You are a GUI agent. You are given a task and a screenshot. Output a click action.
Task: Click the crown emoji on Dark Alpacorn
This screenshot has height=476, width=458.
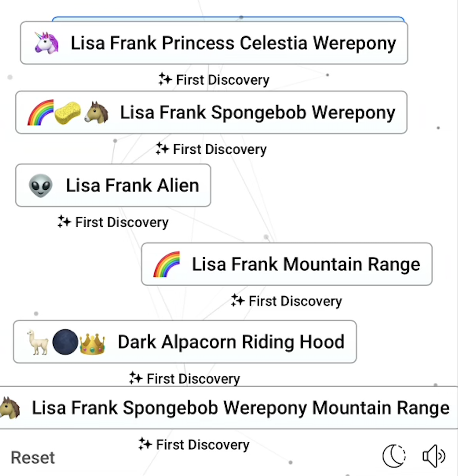pyautogui.click(x=92, y=343)
